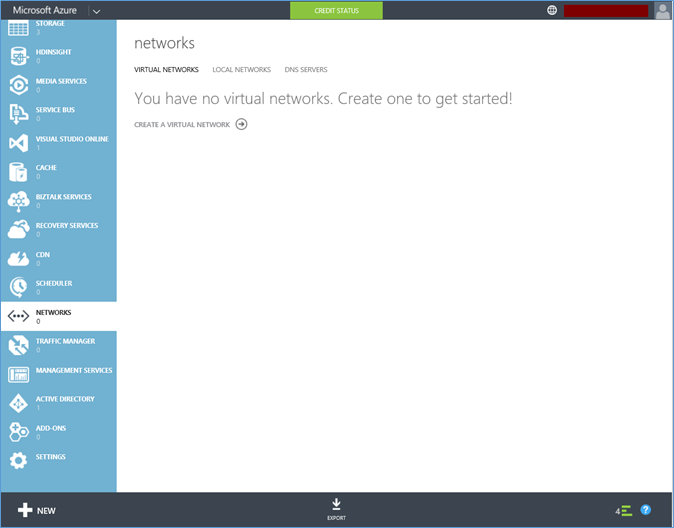Select HDInsight in the sidebar
The width and height of the screenshot is (674, 528).
pos(58,56)
